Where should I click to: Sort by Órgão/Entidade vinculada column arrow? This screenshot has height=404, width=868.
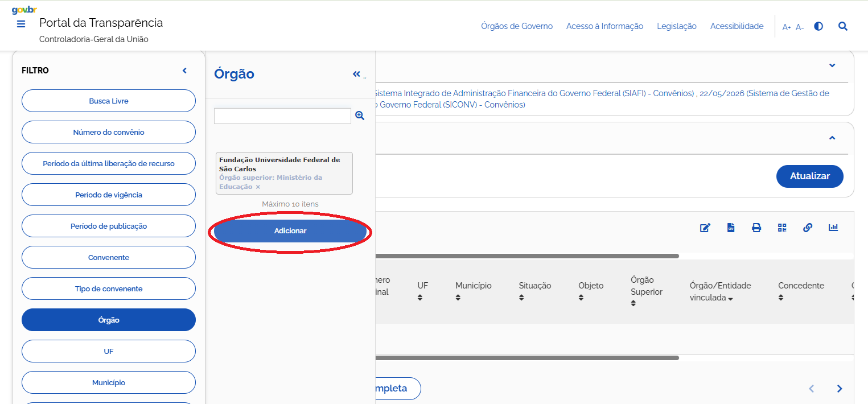(730, 299)
